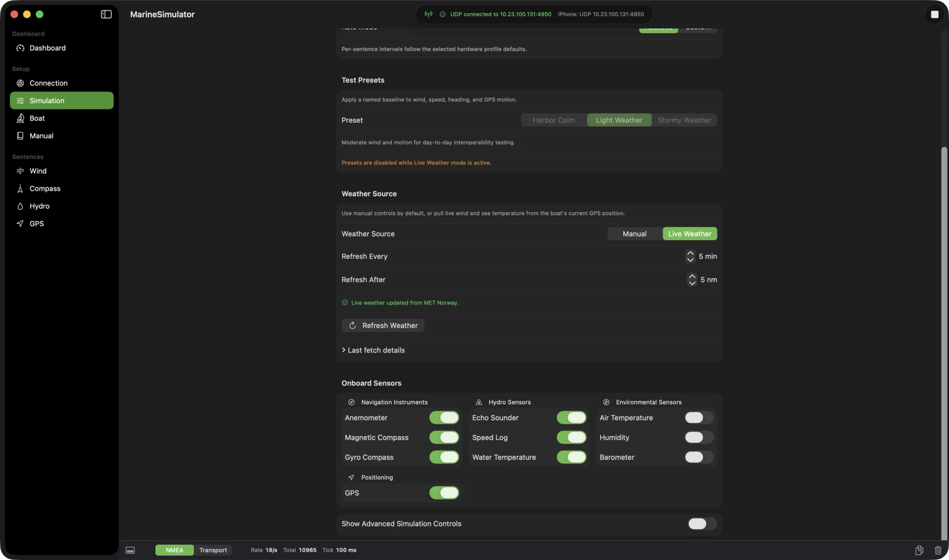Adjust the Refresh After stepper
949x560 pixels.
(691, 280)
